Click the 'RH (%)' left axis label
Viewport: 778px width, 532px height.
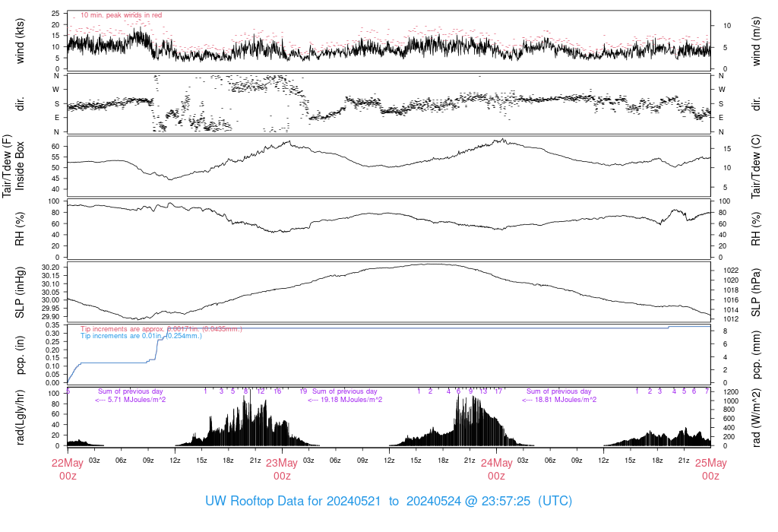[20, 229]
